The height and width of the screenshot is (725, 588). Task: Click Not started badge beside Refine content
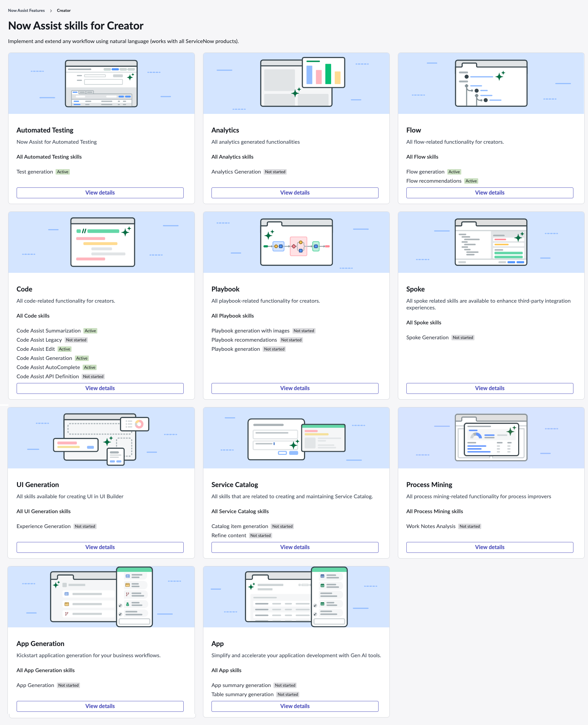261,536
